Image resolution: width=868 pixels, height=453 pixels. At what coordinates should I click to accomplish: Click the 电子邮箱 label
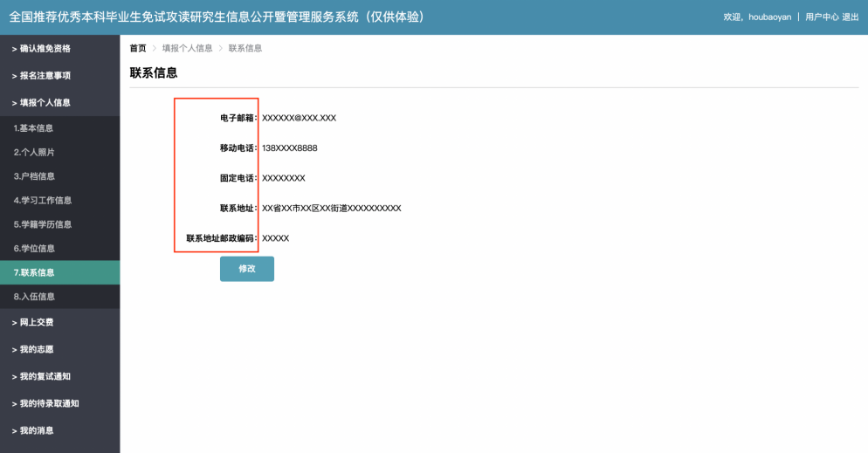238,118
